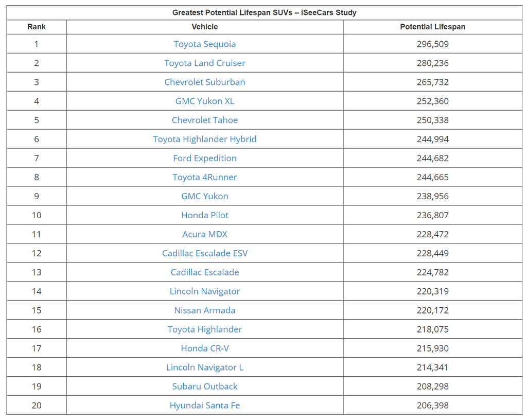The image size is (527, 420).
Task: Open Cadillac Escalade ESV link
Action: 204,254
